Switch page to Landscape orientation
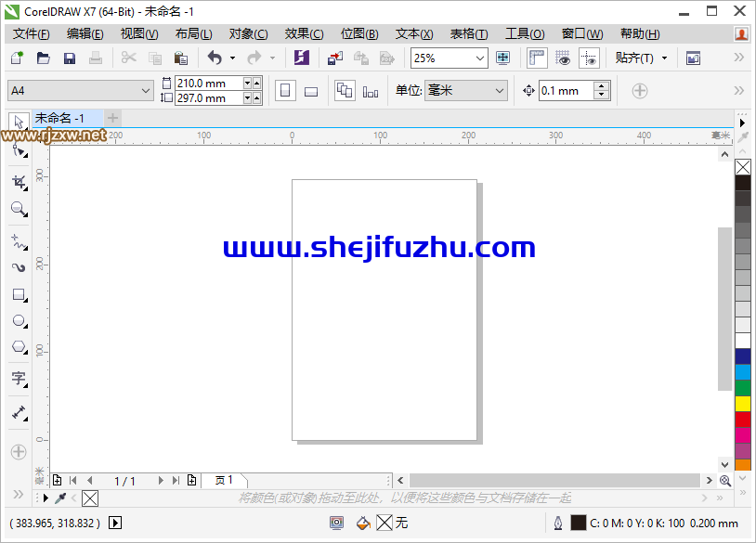The height and width of the screenshot is (543, 756). pos(311,91)
